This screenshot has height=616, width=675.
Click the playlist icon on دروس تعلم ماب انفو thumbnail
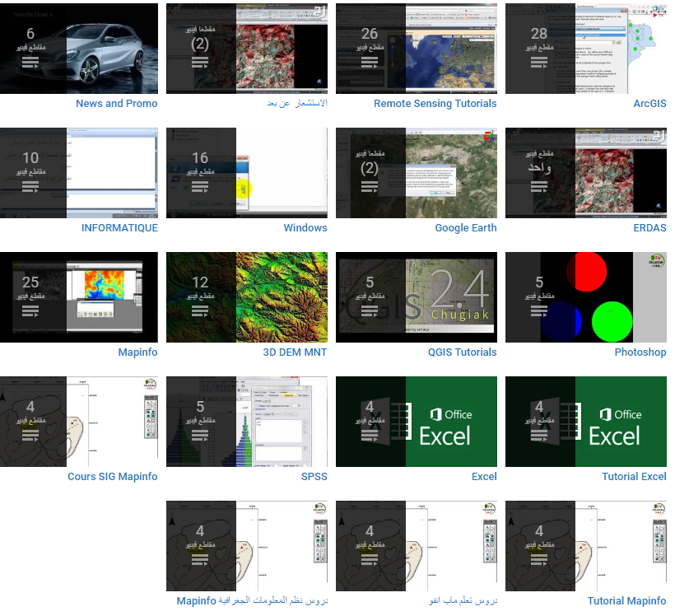(370, 560)
